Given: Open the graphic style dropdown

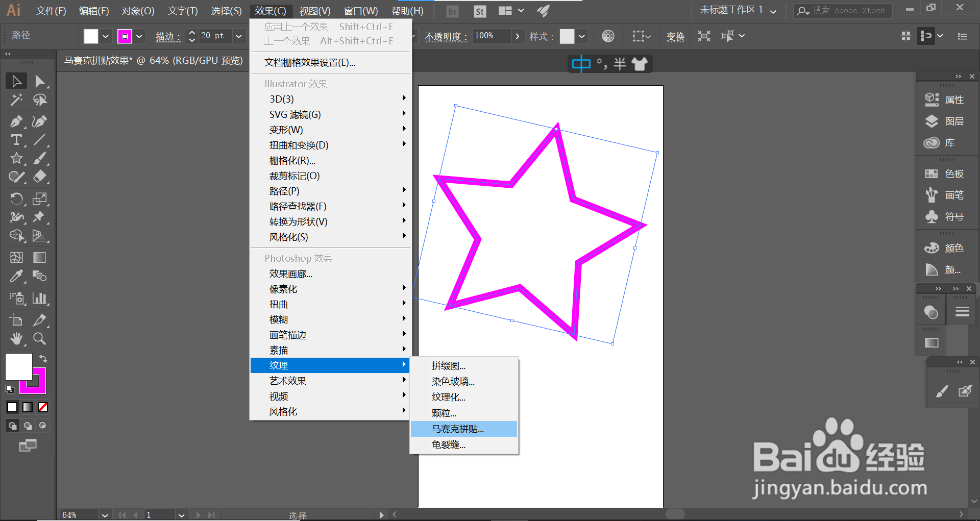Looking at the screenshot, I should (x=582, y=36).
